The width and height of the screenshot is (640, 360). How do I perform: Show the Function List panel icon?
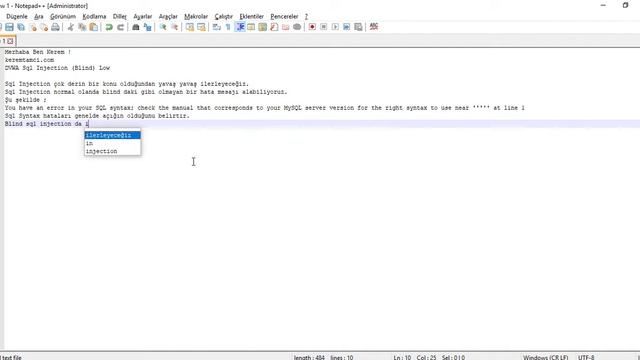(x=274, y=27)
